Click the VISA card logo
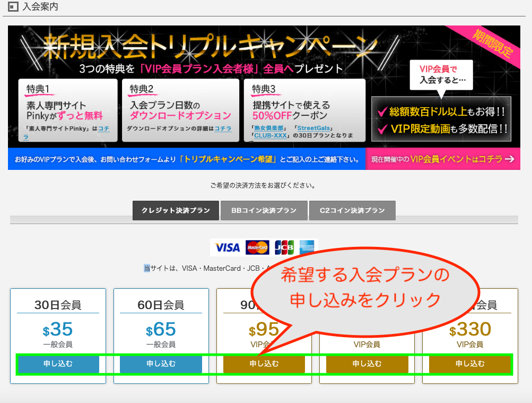The width and height of the screenshot is (532, 403). [228, 247]
